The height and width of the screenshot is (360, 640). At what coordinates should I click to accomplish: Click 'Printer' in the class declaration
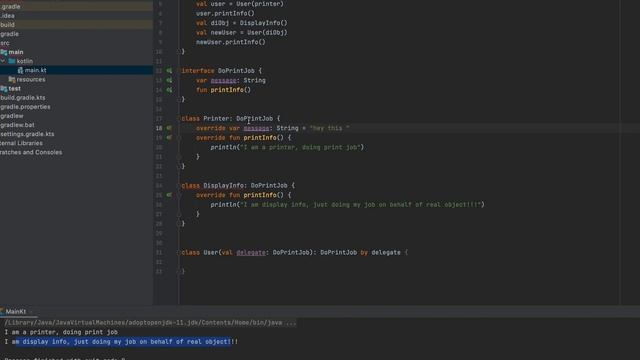pyautogui.click(x=216, y=118)
